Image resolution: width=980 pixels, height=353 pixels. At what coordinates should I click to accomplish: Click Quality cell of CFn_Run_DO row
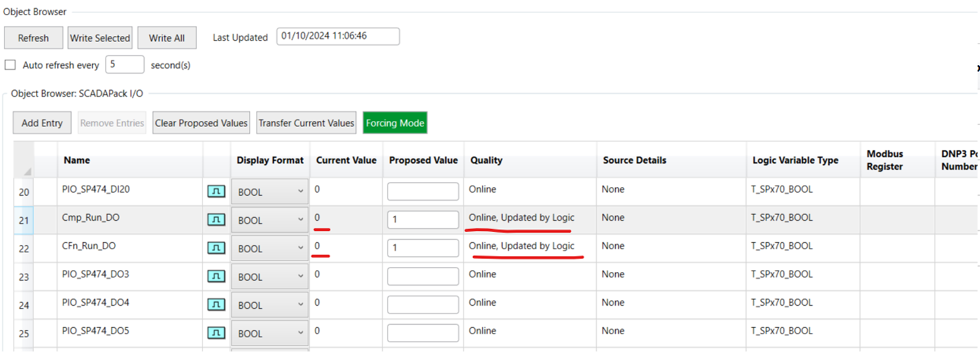[x=530, y=248]
